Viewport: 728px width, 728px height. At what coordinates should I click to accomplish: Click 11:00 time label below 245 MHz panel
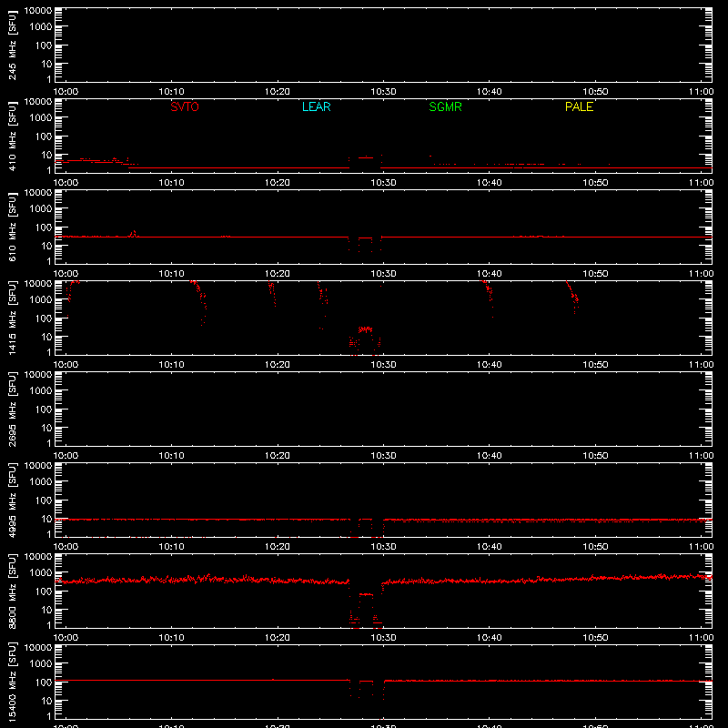(701, 92)
